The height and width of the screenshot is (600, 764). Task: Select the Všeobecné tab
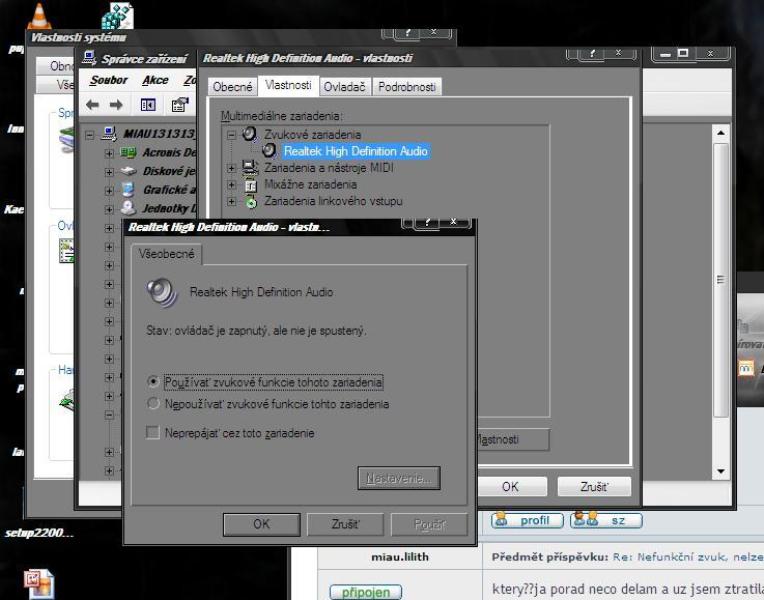click(167, 254)
